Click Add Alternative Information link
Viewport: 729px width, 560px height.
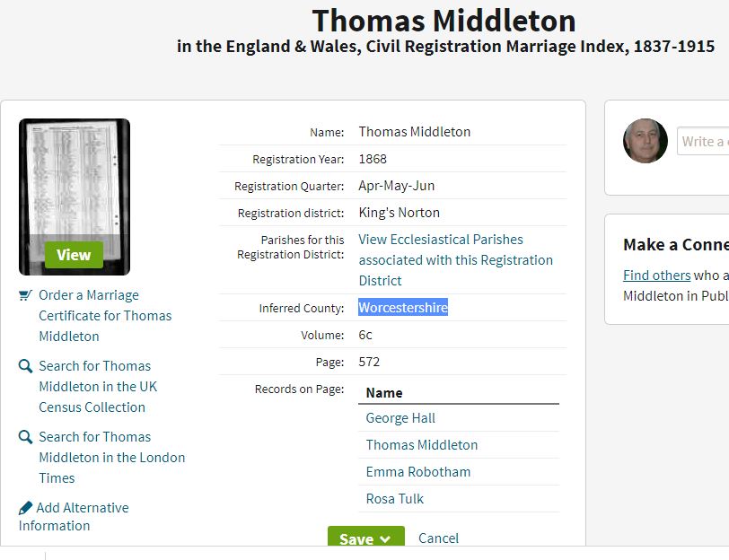coord(74,516)
